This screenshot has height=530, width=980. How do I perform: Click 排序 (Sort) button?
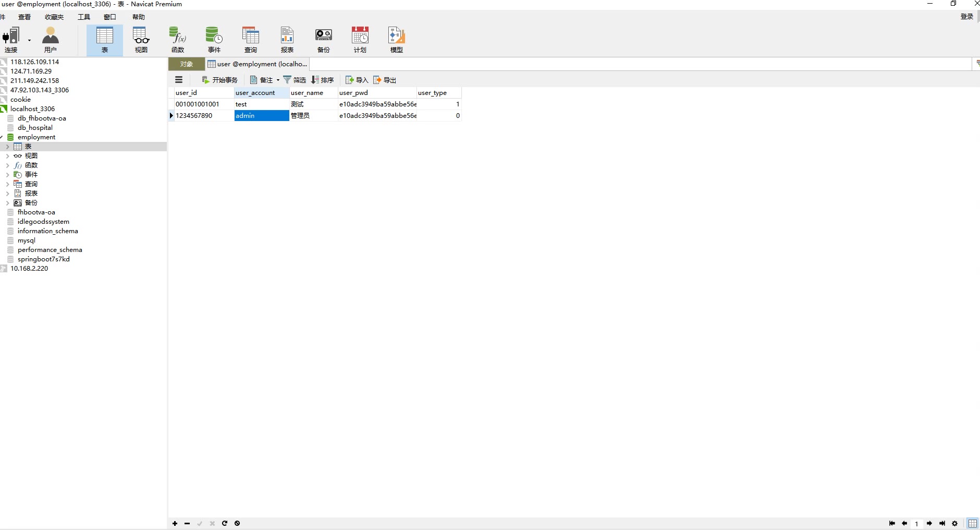coord(322,80)
